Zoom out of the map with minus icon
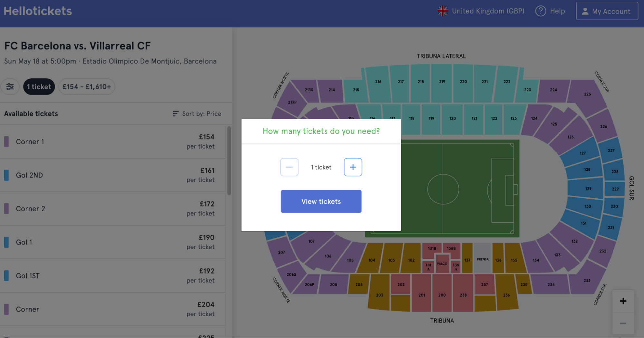Viewport: 644px width, 338px height. (x=623, y=323)
